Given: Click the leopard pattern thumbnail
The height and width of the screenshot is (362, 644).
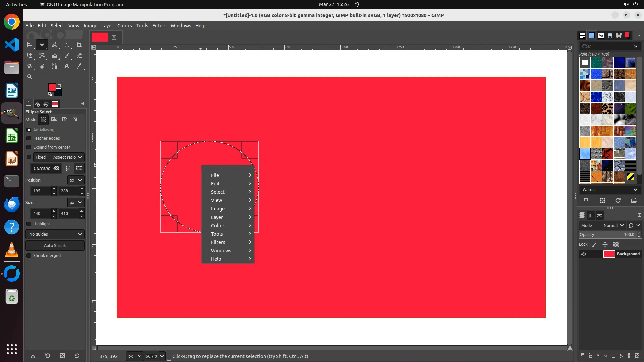Looking at the screenshot, I should 607,108.
